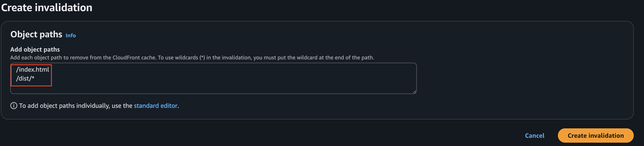
Task: Click the Create invalidation page heading
Action: [47, 8]
